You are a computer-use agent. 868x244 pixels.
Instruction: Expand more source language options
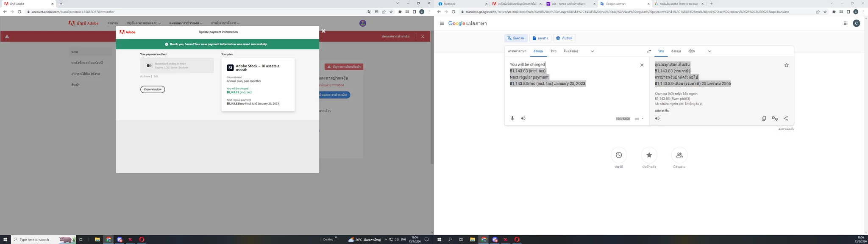[593, 51]
